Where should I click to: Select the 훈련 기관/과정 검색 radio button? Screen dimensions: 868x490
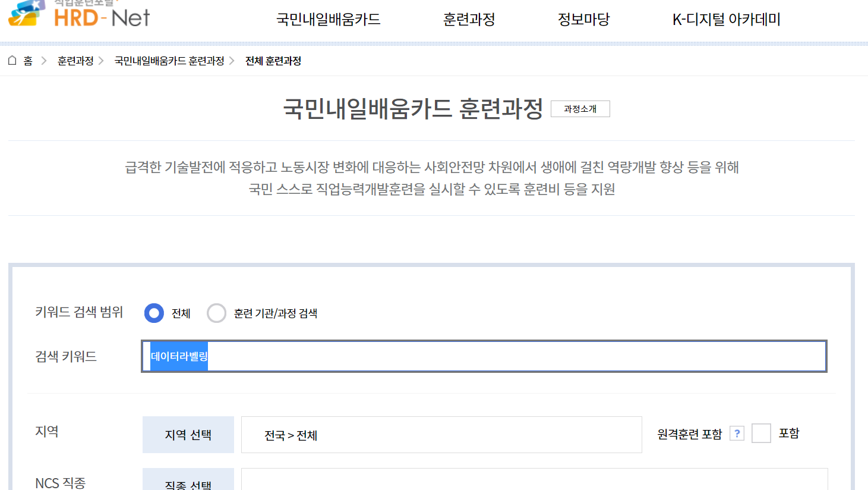pos(216,313)
